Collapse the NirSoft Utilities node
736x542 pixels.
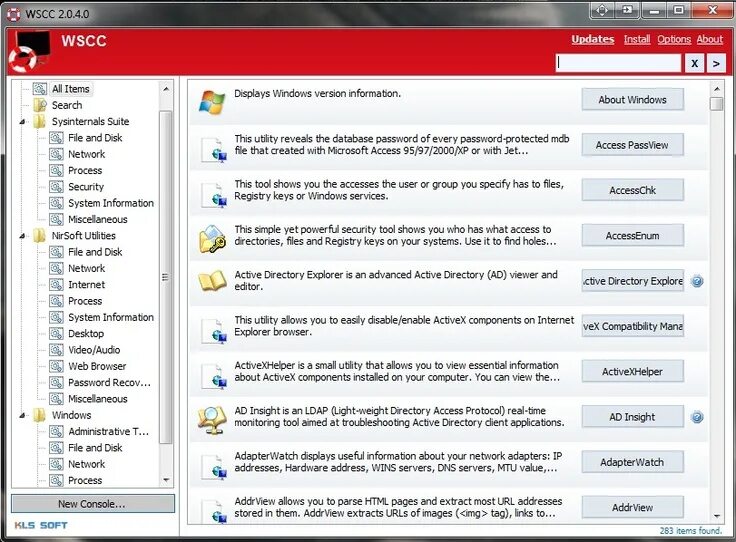coord(22,236)
